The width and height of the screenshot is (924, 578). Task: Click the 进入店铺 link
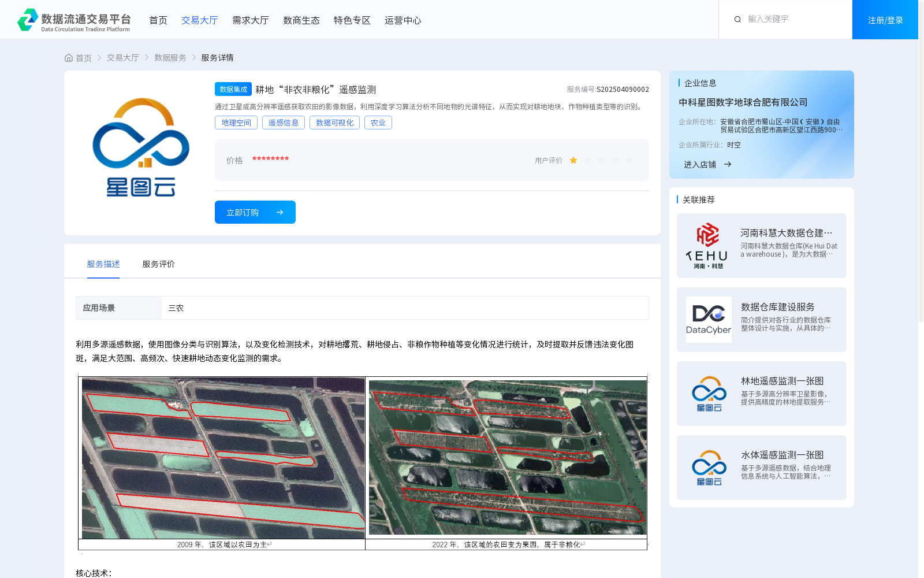tap(700, 165)
